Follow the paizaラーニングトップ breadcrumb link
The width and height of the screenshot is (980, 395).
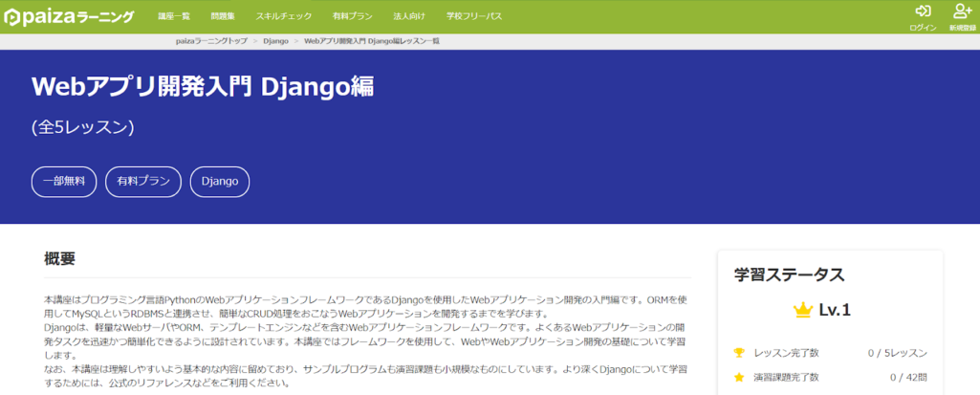211,41
